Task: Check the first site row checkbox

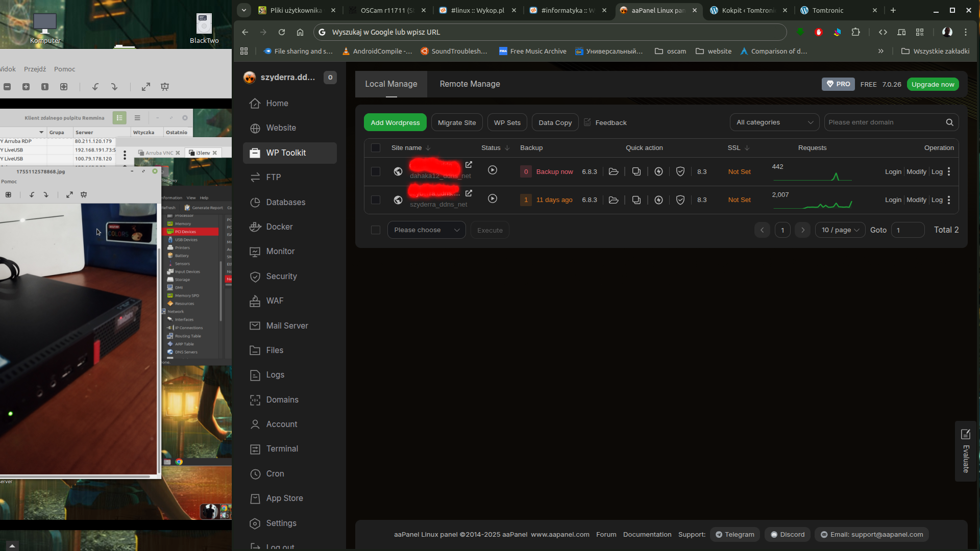Action: pos(376,171)
